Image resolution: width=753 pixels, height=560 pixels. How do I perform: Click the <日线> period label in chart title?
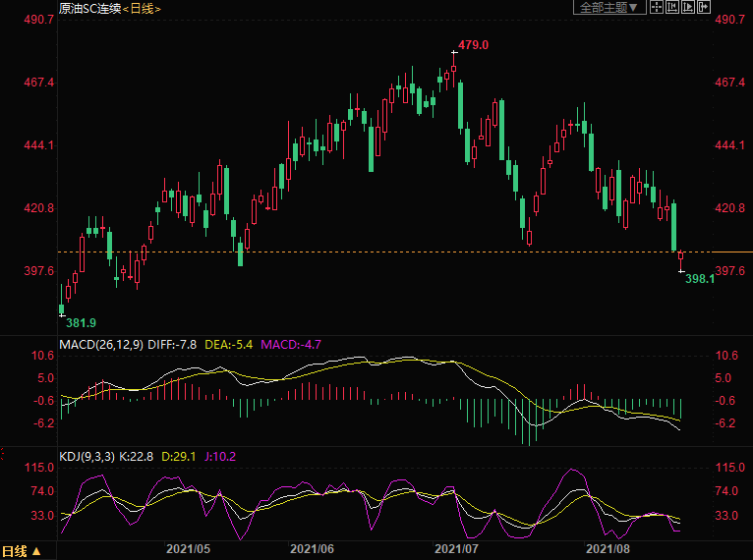pyautogui.click(x=143, y=8)
